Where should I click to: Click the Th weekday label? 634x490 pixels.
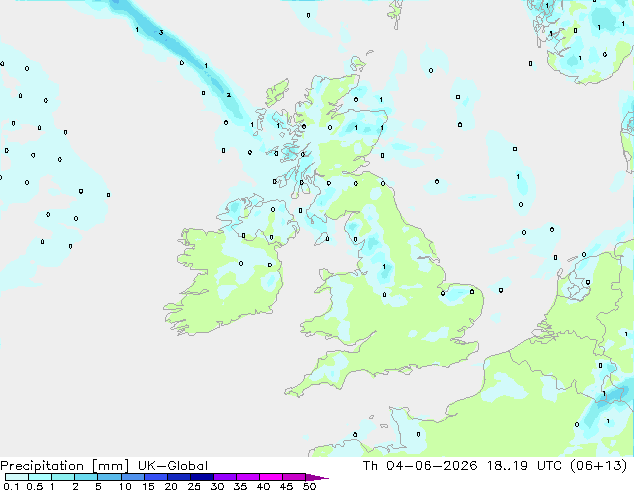coord(370,466)
